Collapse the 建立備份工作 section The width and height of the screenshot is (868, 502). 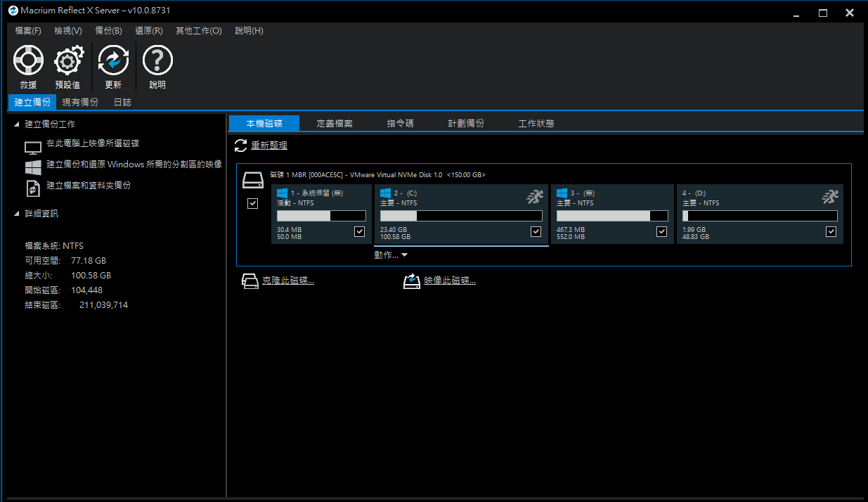[17, 124]
